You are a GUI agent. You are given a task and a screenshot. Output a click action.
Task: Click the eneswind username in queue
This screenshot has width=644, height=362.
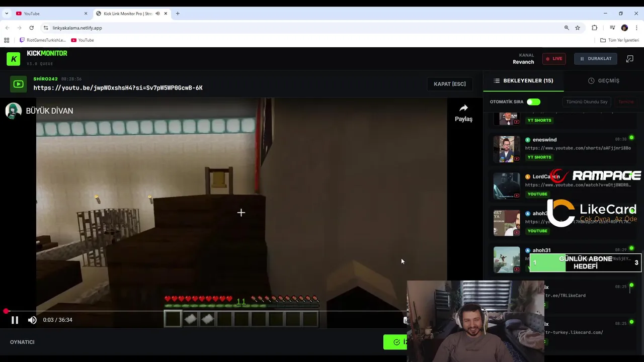click(544, 139)
